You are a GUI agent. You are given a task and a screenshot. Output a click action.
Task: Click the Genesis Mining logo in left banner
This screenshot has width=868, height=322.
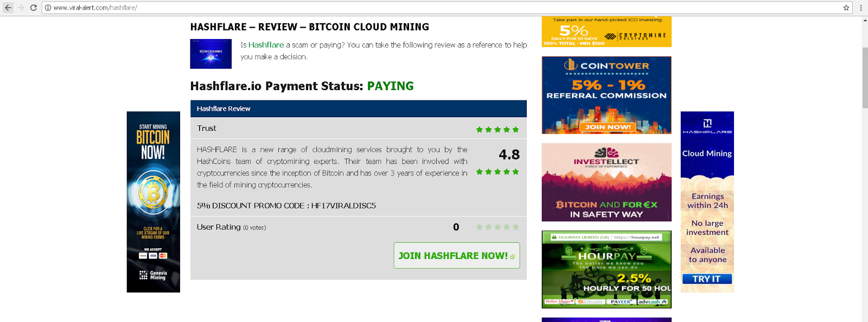(x=154, y=275)
